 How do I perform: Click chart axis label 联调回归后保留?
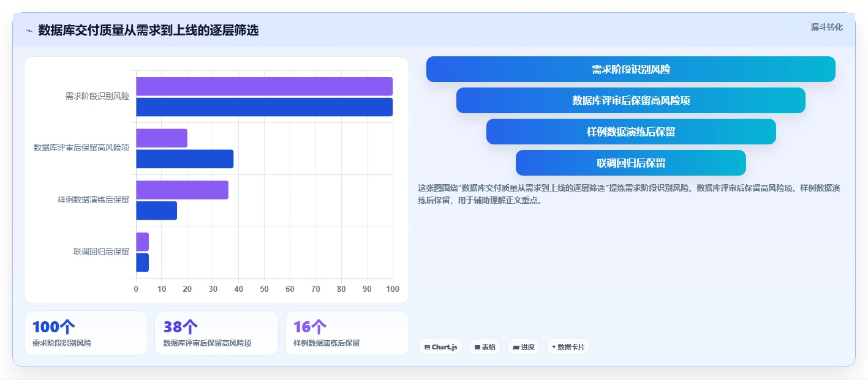point(102,251)
